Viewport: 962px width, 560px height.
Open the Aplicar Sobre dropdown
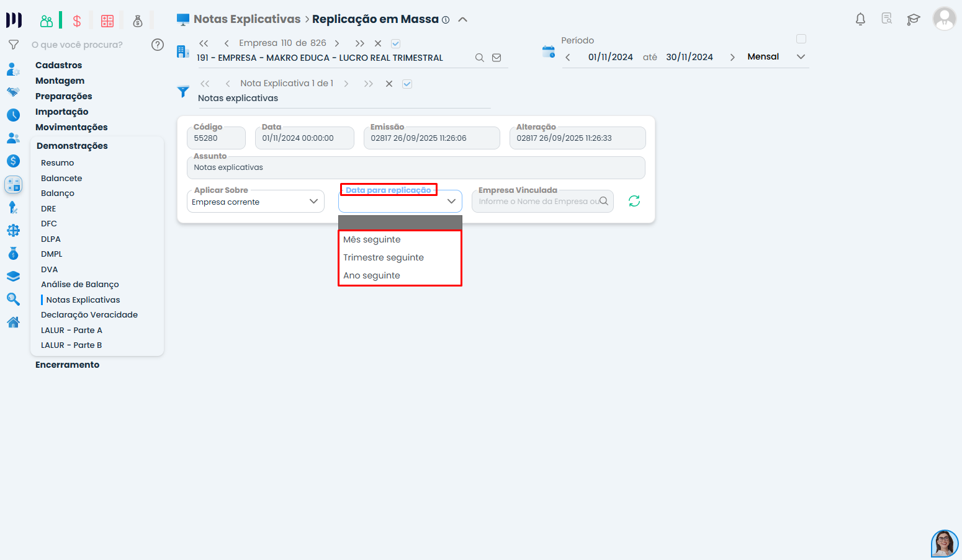(256, 202)
